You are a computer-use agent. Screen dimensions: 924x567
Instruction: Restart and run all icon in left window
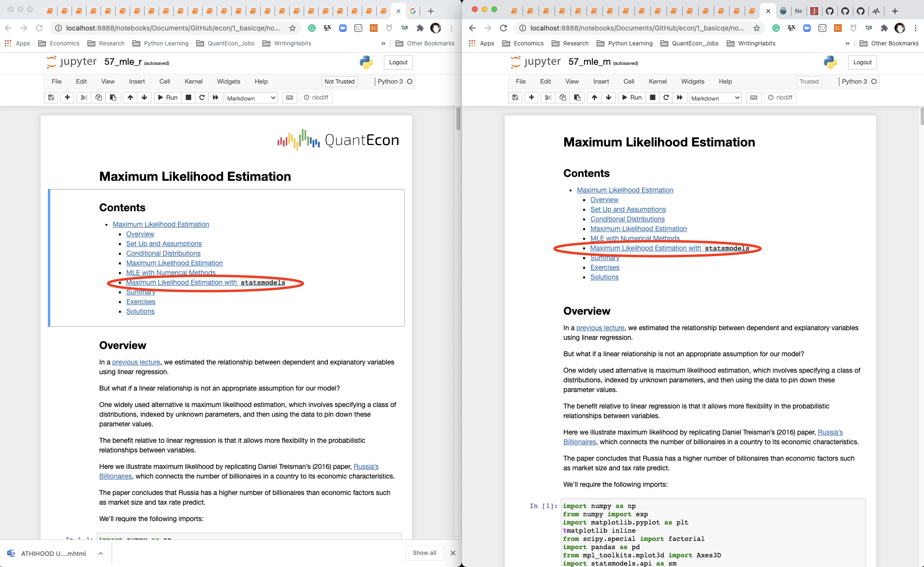216,98
